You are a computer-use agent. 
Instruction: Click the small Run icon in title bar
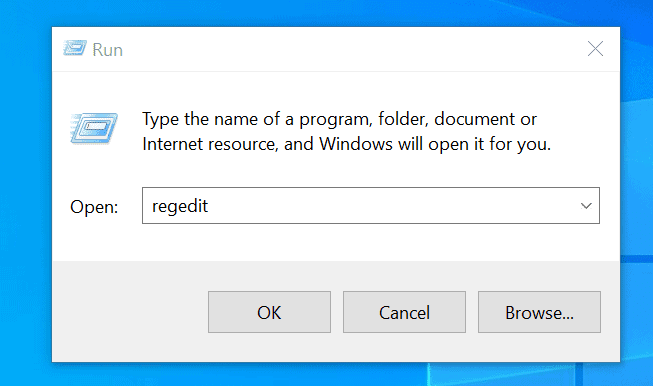pyautogui.click(x=75, y=48)
